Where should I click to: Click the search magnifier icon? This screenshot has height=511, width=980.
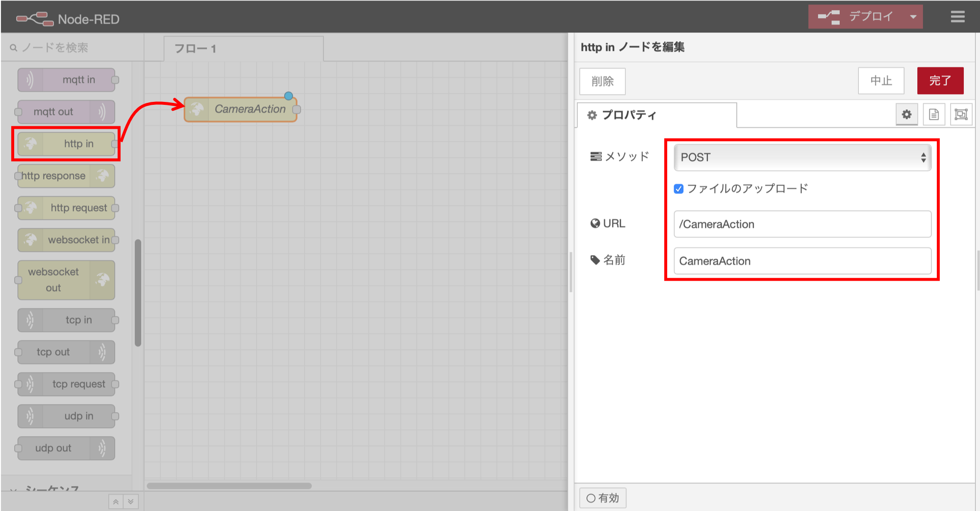tap(14, 48)
